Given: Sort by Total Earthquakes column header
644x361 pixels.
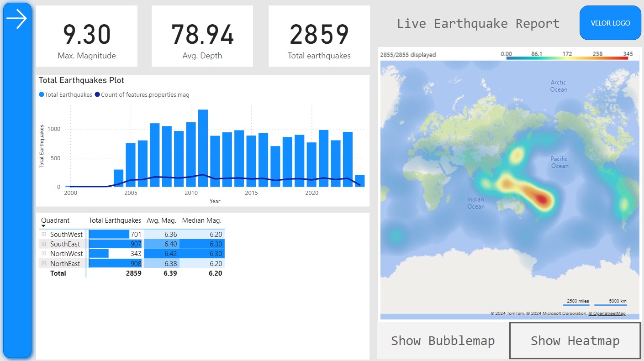Looking at the screenshot, I should coord(115,220).
